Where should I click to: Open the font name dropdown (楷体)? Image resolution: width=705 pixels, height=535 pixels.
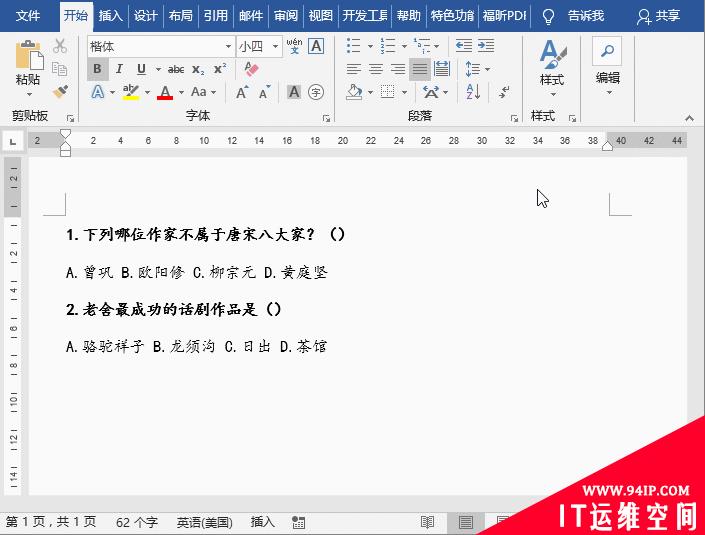228,46
